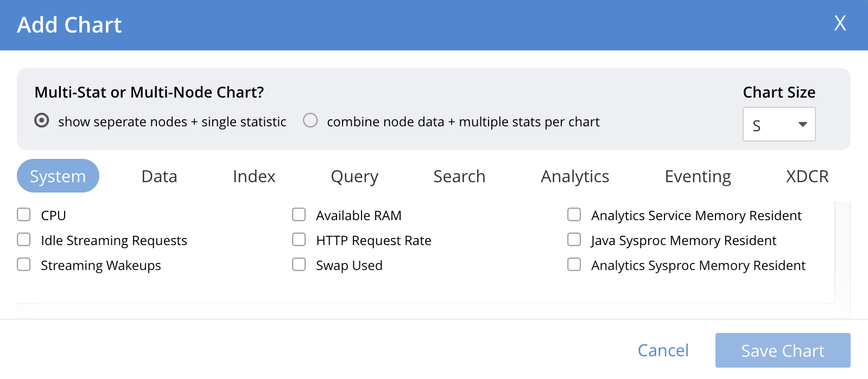Switch to the Analytics tab
The height and width of the screenshot is (379, 868).
click(x=575, y=176)
